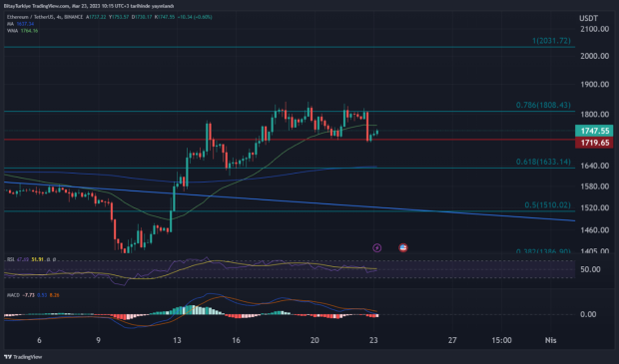This screenshot has width=619, height=364.
Task: Click the Ethereum / TetherUS symbol title
Action: point(28,17)
